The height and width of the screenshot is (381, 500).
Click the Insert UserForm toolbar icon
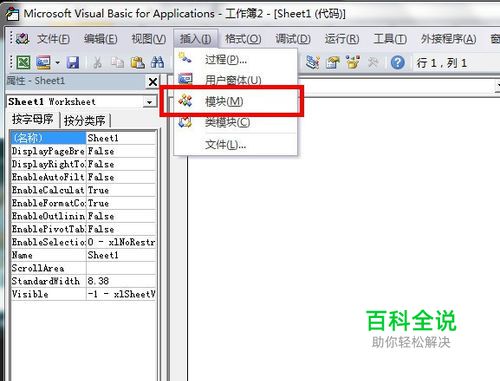(x=43, y=62)
